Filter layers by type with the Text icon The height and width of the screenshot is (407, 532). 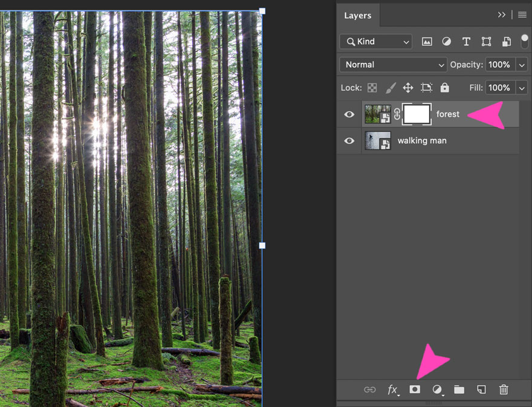[x=466, y=41]
